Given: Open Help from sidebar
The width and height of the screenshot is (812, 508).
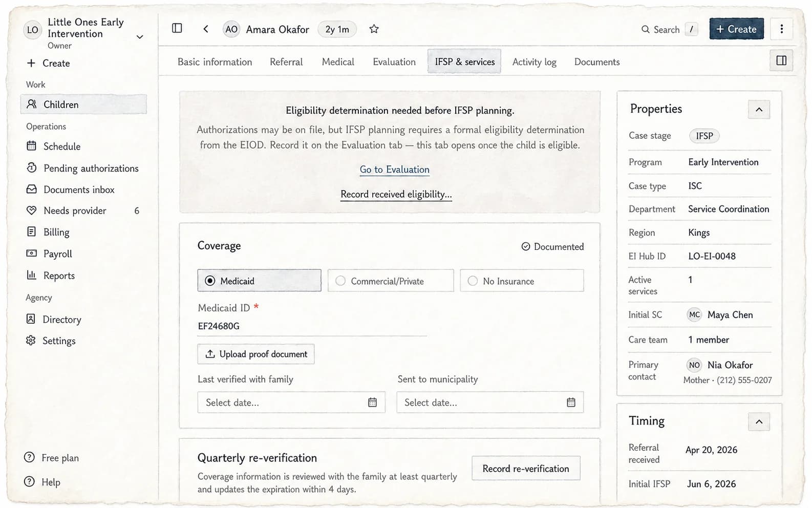Looking at the screenshot, I should (42, 482).
